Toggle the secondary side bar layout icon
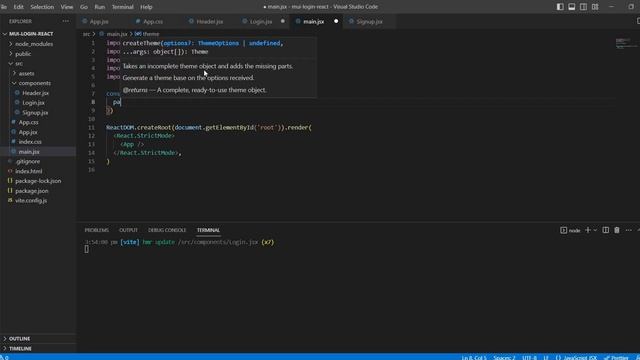This screenshot has width=640, height=360. coord(583,7)
